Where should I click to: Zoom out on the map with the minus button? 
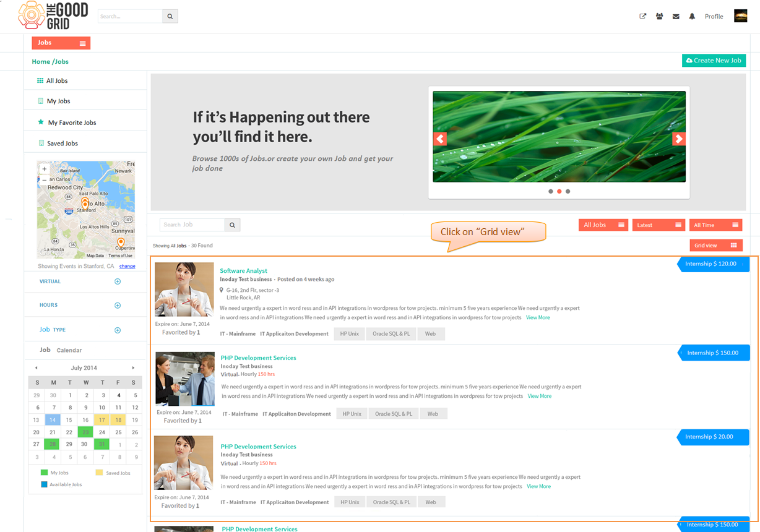pyautogui.click(x=44, y=179)
